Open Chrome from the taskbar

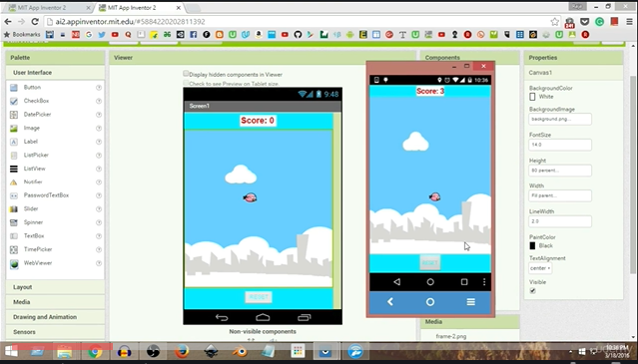point(95,351)
